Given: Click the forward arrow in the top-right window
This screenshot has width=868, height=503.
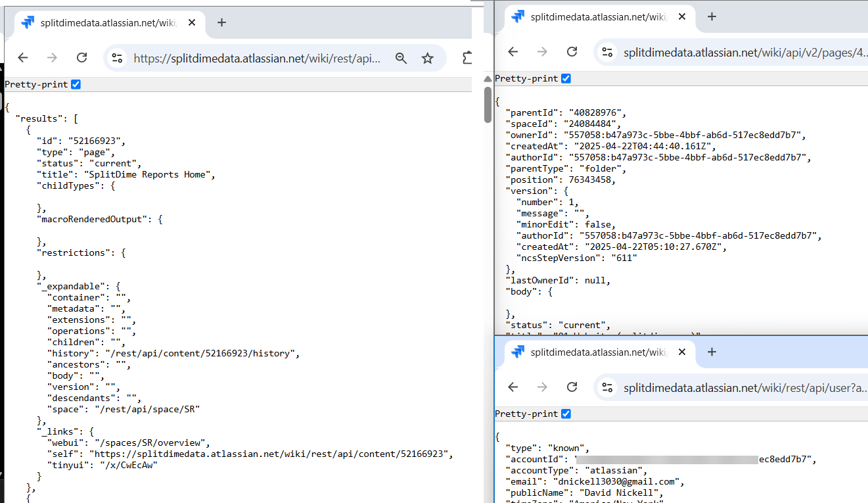Looking at the screenshot, I should [543, 51].
